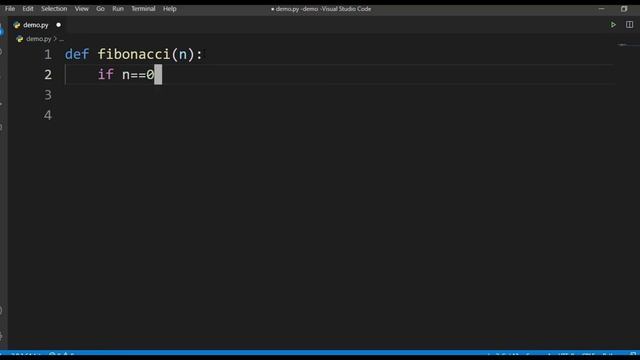Viewport: 640px width, 360px height.
Task: Click line number 3 in the gutter
Action: coord(48,95)
